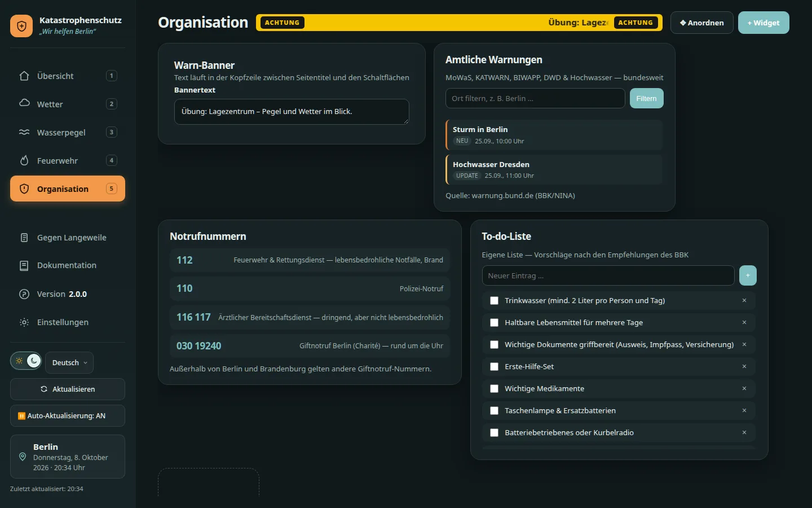The width and height of the screenshot is (812, 508).
Task: Open the Übersicht page
Action: coord(68,76)
